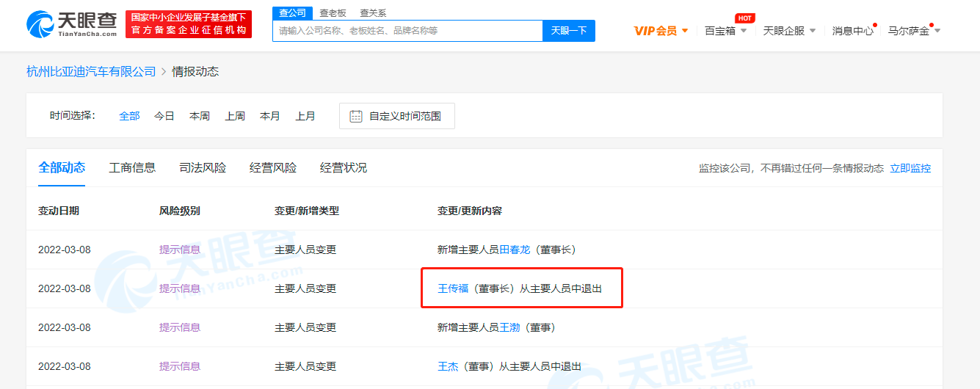Screen dimensions: 980x389
Task: Click the 时间选择 label
Action: pos(72,116)
